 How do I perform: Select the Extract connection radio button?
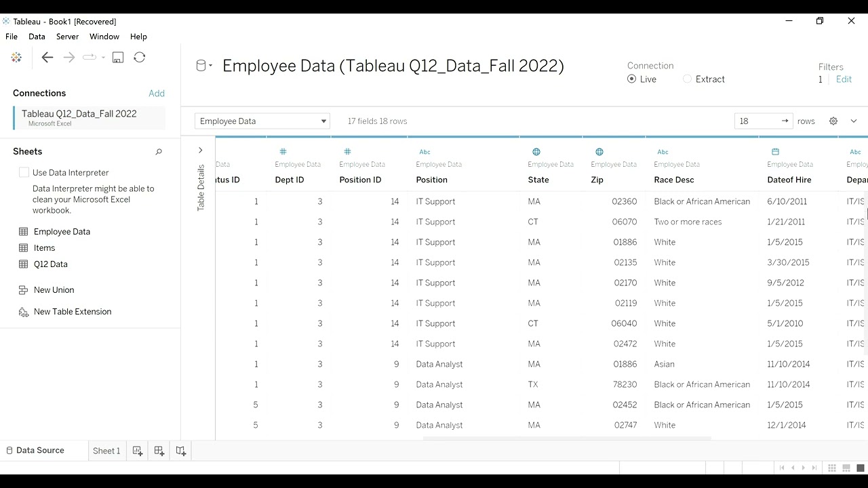coord(687,79)
